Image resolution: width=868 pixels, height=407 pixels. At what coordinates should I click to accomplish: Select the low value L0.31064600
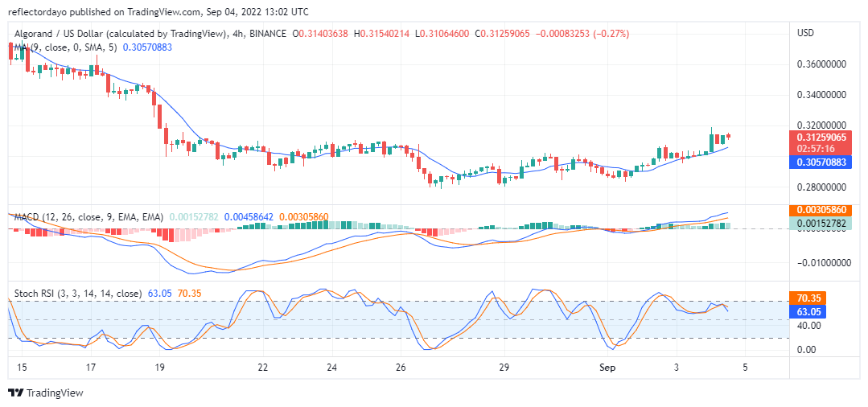442,34
